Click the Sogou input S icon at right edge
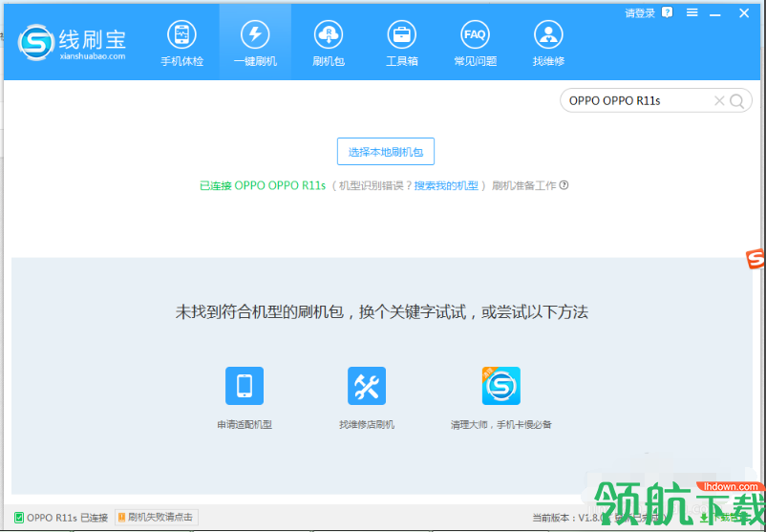Image resolution: width=766 pixels, height=532 pixels. pyautogui.click(x=755, y=258)
